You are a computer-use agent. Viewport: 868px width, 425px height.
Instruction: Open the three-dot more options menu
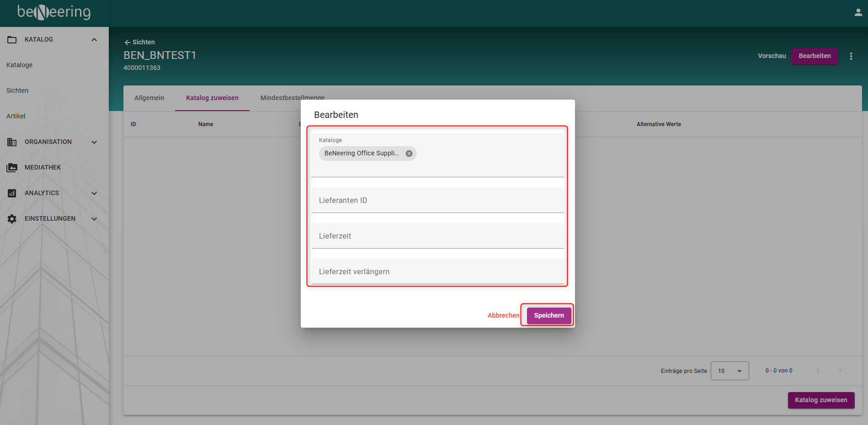click(x=851, y=56)
